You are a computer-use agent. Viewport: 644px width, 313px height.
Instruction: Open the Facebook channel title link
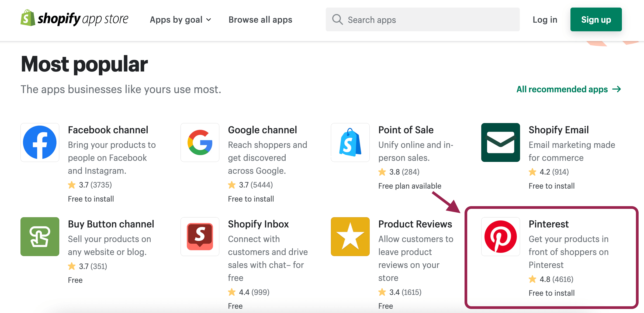pyautogui.click(x=108, y=130)
